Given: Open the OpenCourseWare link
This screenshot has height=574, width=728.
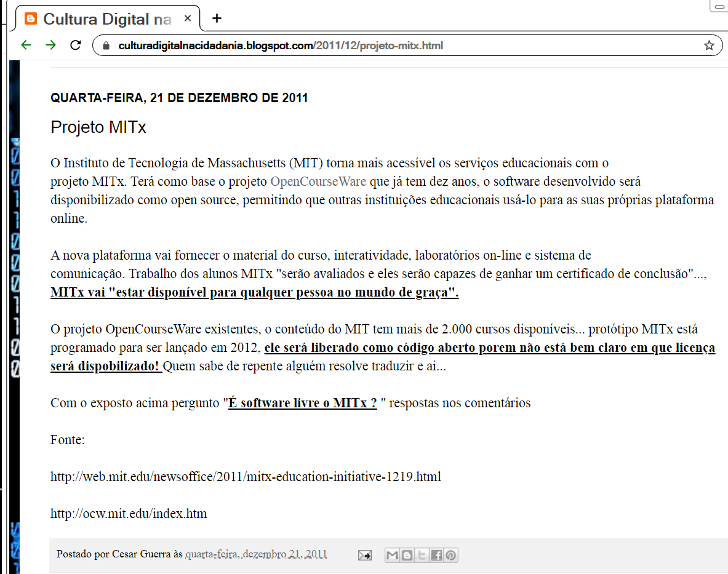Looking at the screenshot, I should 318,181.
